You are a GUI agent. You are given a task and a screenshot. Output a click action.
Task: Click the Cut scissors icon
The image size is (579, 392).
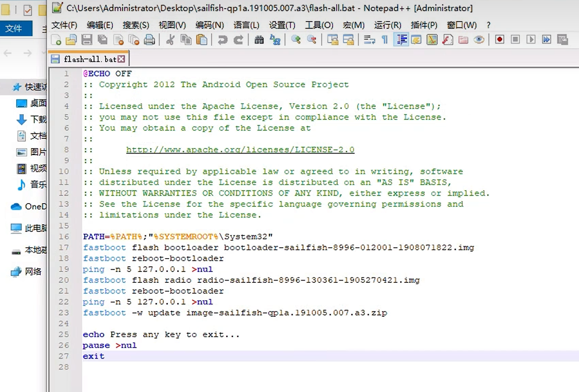click(x=170, y=40)
